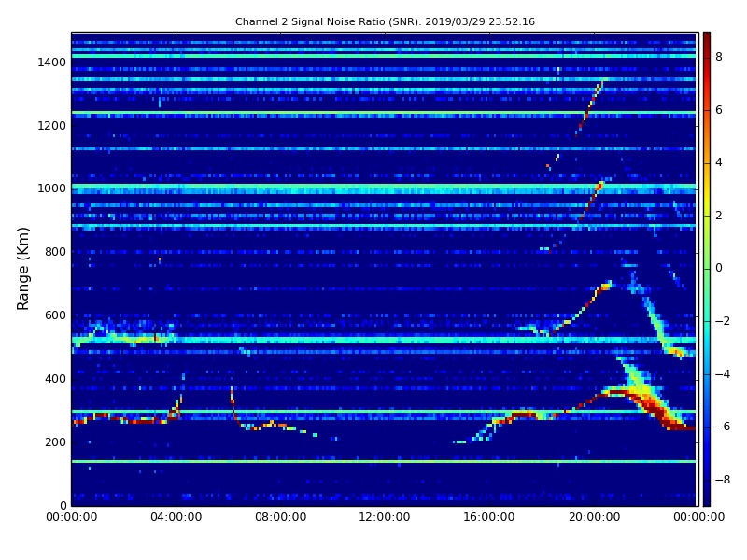Click the colorbar value 4 label

719,162
